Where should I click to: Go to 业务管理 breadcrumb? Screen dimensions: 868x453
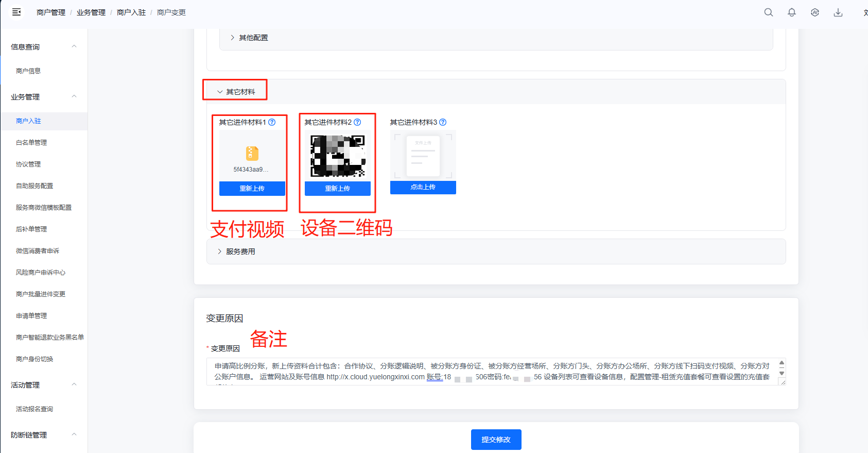click(91, 12)
